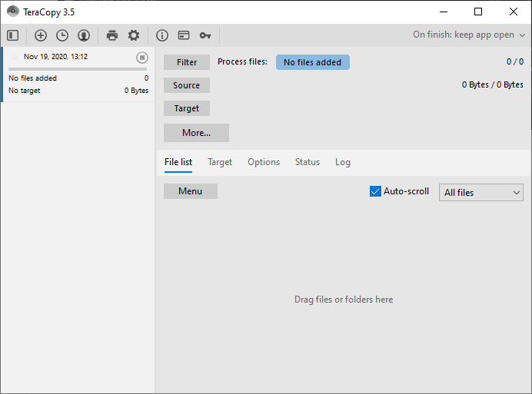Open the All files filter dropdown

tap(481, 193)
